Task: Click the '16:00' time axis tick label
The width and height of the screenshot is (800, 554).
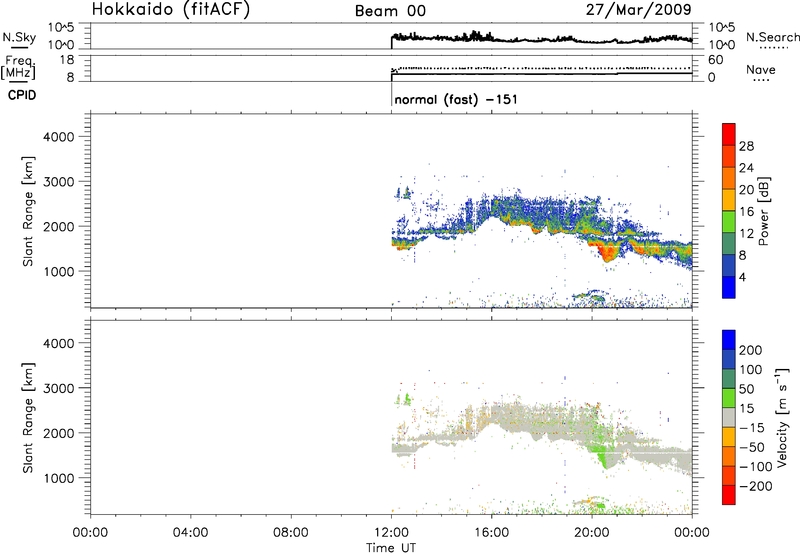Action: click(491, 533)
